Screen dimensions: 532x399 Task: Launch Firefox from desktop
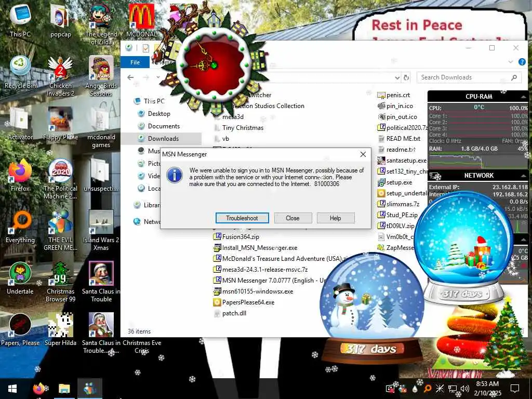(20, 175)
